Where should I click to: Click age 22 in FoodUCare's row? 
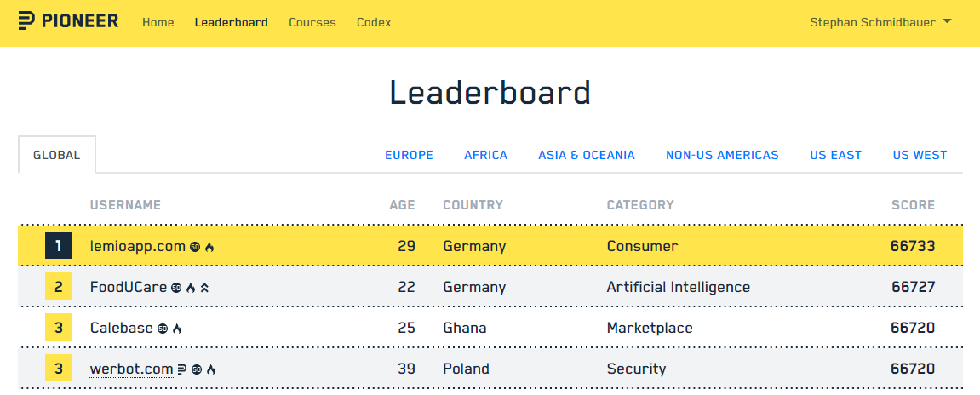406,288
